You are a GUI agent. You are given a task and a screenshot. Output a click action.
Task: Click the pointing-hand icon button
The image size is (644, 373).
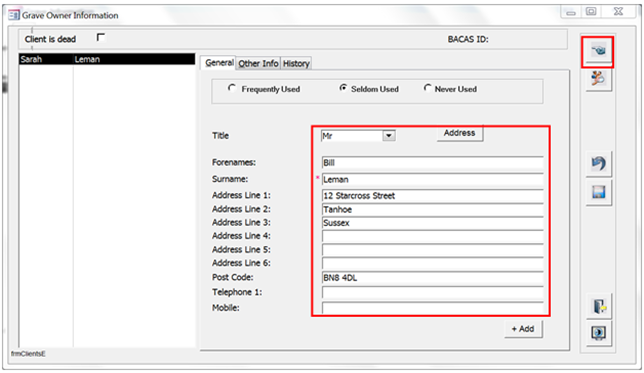tap(598, 51)
